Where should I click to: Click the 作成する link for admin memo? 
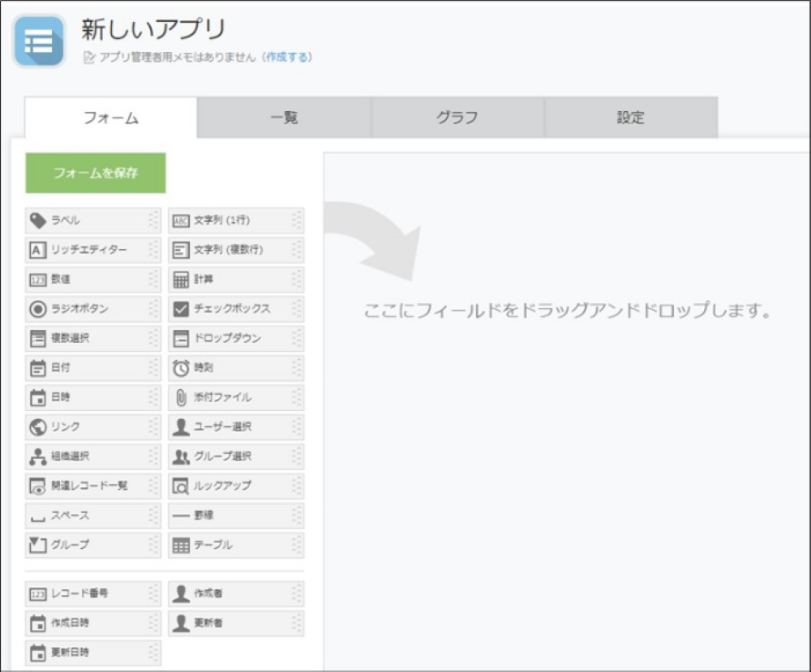290,57
